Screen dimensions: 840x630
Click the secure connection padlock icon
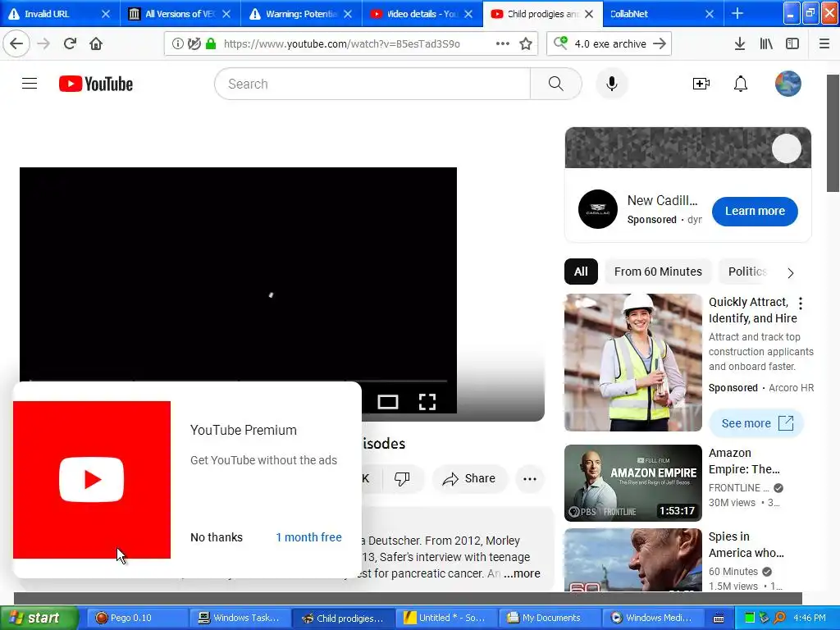pyautogui.click(x=211, y=43)
